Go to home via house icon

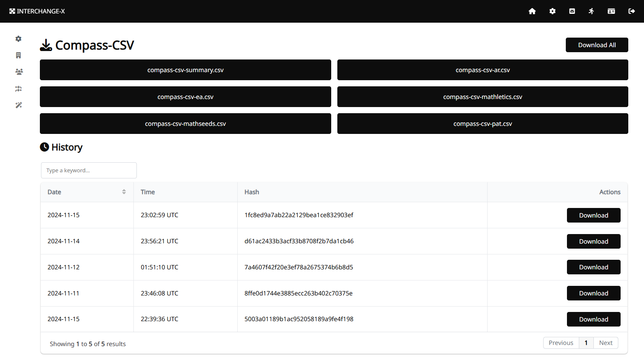click(x=532, y=11)
